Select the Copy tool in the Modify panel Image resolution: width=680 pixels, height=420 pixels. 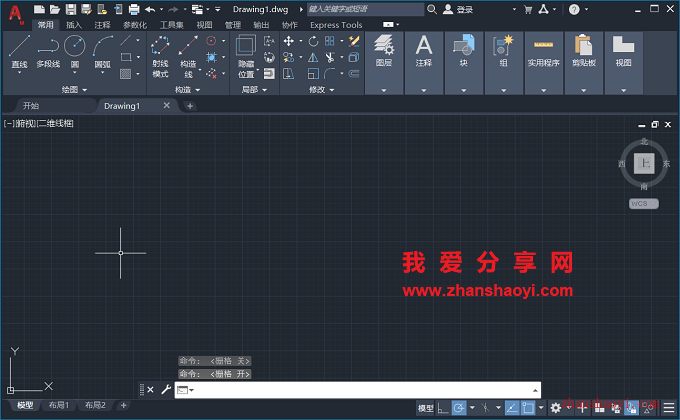288,57
